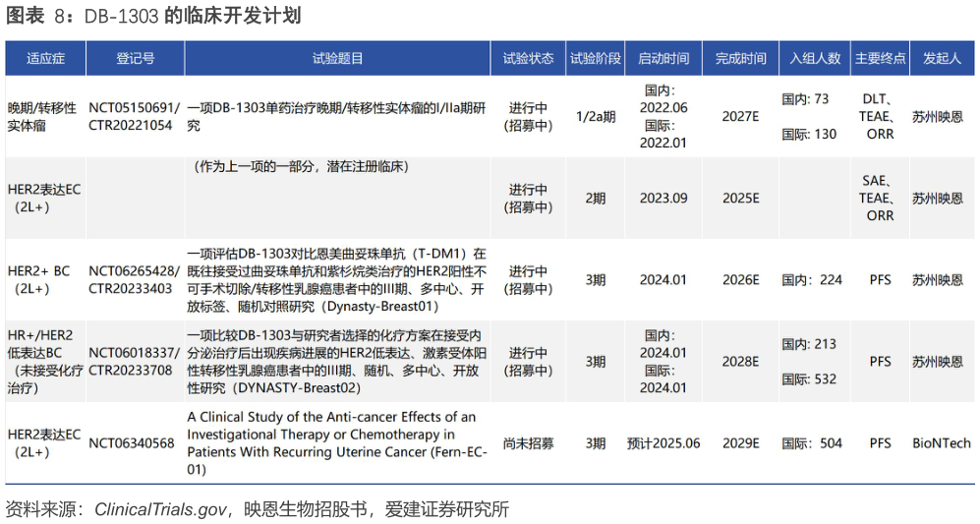The height and width of the screenshot is (524, 980).
Task: Click the 国际: 130 enrollment value
Action: click(x=809, y=135)
